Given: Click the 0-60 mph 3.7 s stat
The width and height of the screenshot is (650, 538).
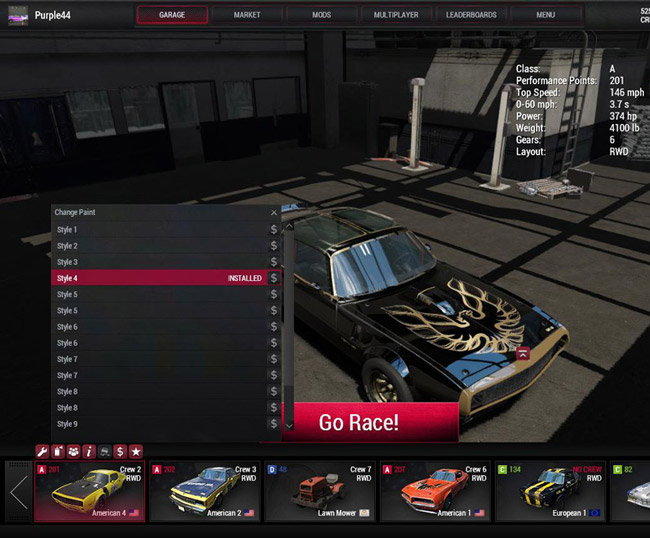Looking at the screenshot, I should (x=572, y=104).
